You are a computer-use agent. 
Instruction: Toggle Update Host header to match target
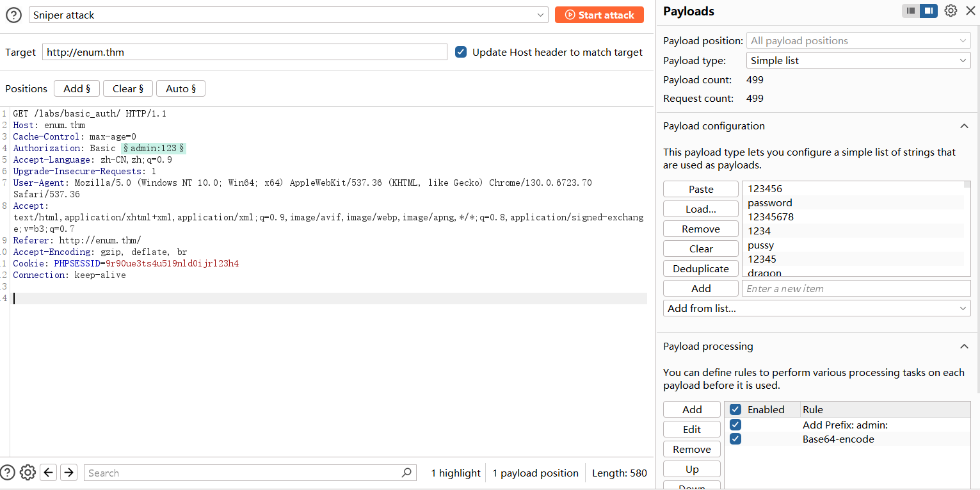[x=461, y=52]
